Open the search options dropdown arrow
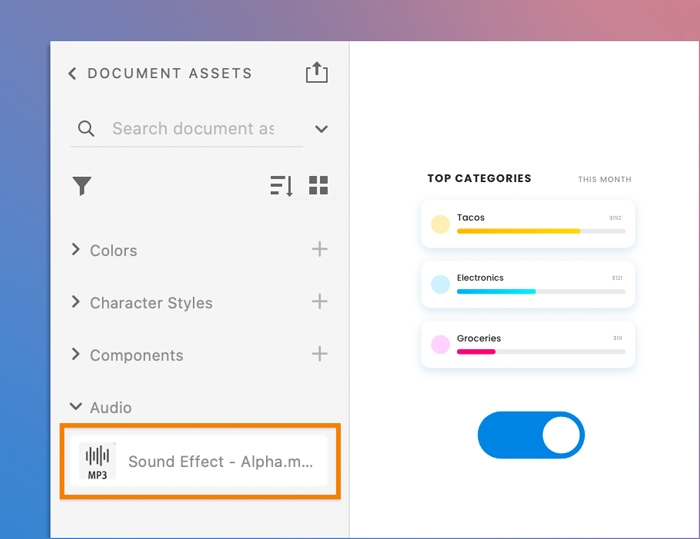Viewport: 700px width, 539px height. 321,129
